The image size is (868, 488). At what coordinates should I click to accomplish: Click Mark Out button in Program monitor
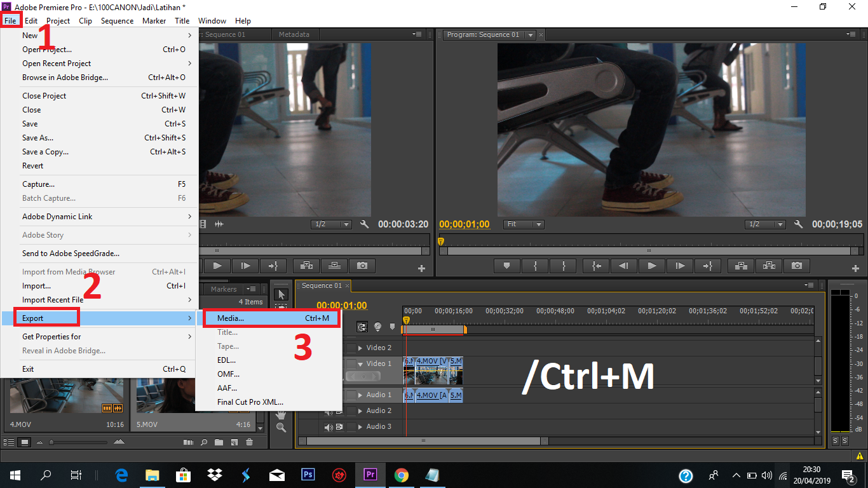click(563, 266)
